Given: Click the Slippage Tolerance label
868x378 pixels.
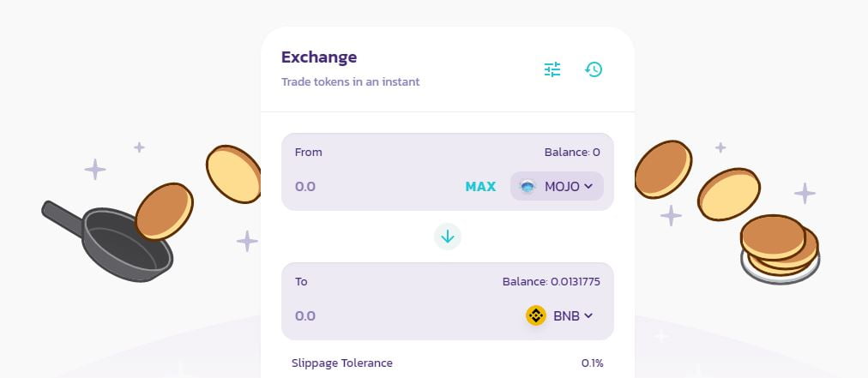Looking at the screenshot, I should point(342,363).
